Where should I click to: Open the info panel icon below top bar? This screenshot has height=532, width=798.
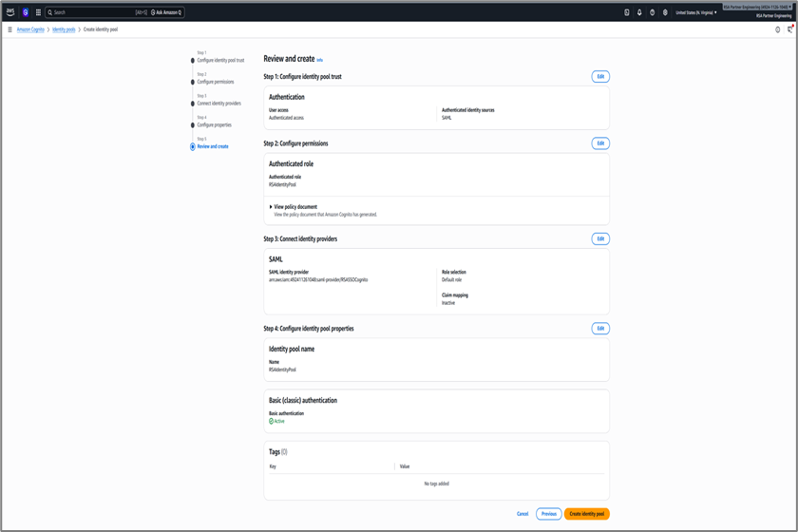(777, 29)
